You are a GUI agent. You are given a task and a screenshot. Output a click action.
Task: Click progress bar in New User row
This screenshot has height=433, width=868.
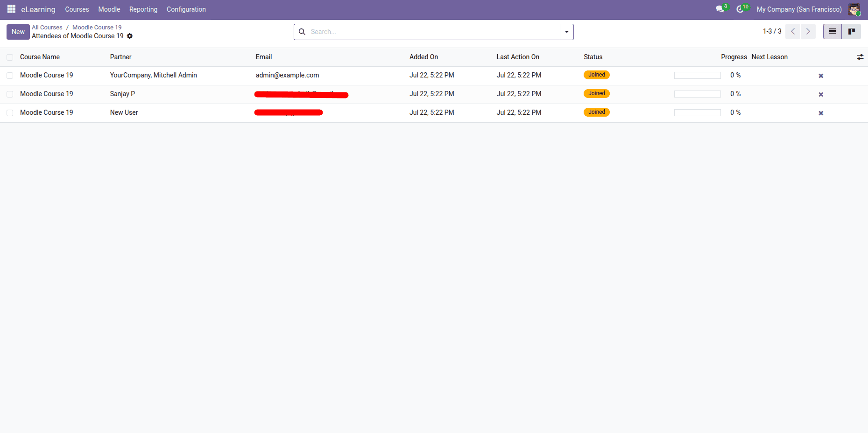pos(698,113)
